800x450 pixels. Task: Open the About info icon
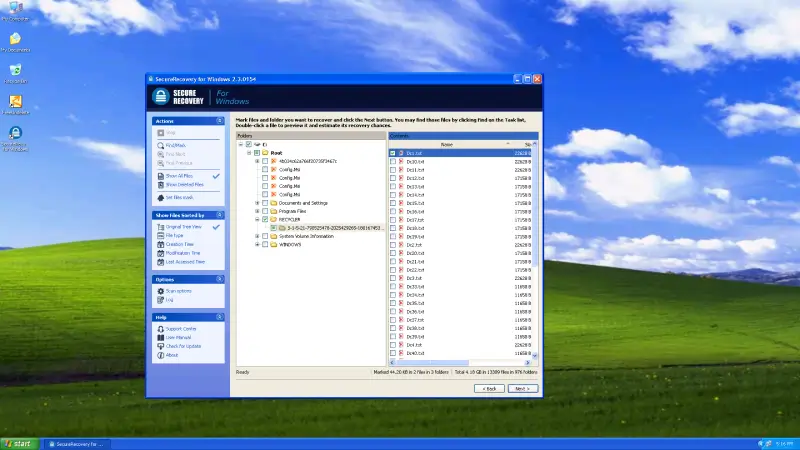point(161,355)
